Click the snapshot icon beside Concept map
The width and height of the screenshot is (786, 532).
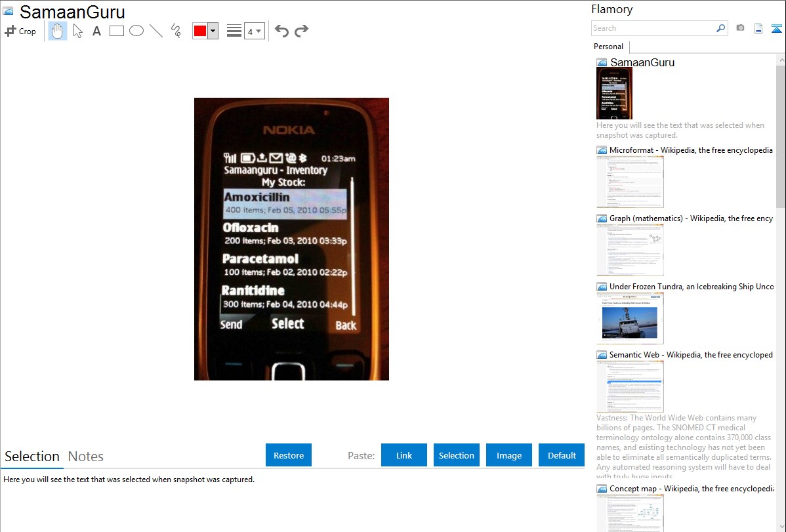pos(602,489)
